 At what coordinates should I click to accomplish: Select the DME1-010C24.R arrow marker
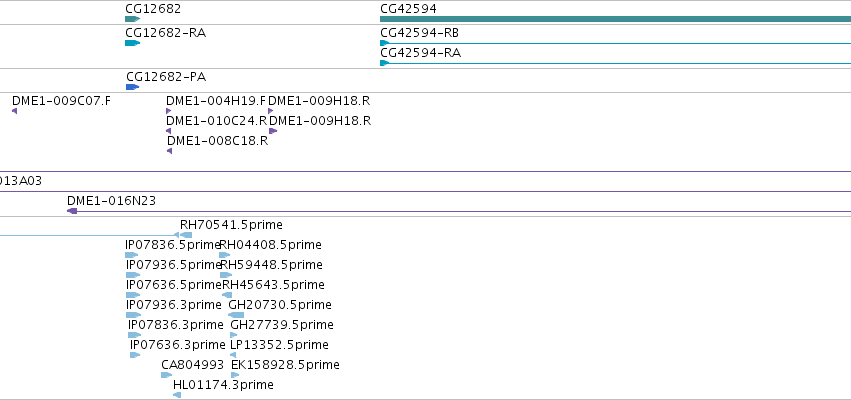(x=168, y=131)
